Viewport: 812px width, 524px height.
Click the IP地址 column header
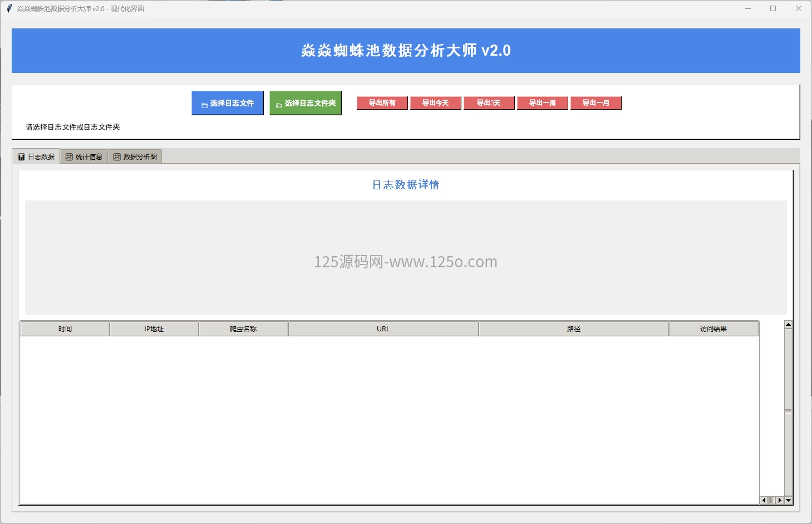coord(154,329)
